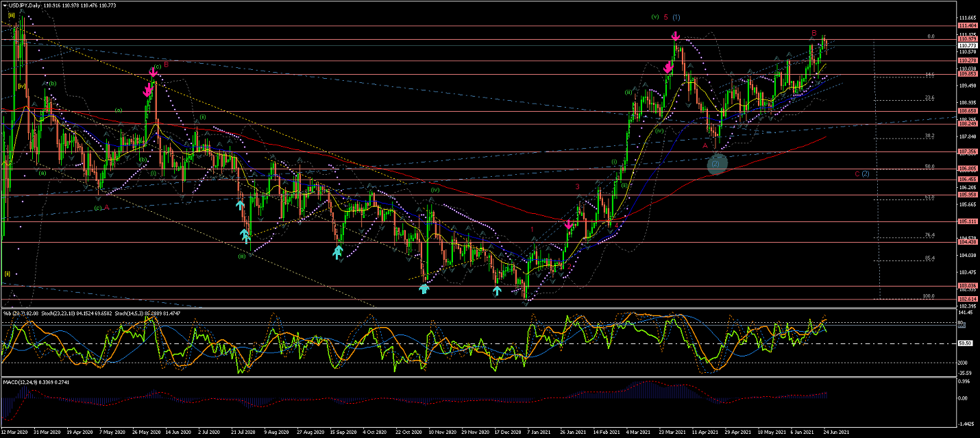Click the 21 Jul 2020 date label
This screenshot has height=438, width=980.
click(244, 433)
